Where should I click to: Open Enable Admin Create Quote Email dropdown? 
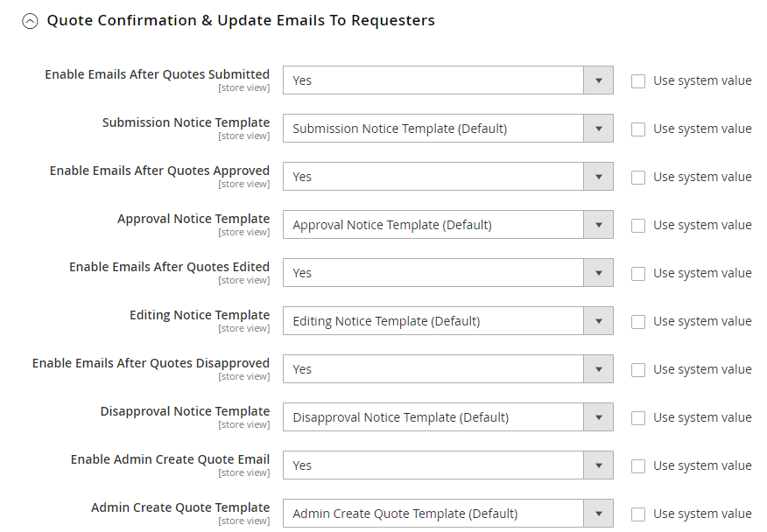(x=447, y=465)
